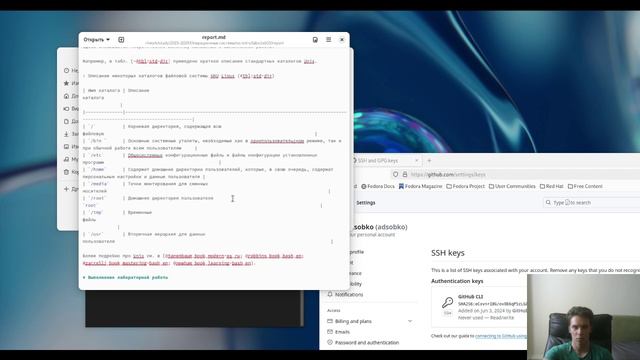The width and height of the screenshot is (640, 360).
Task: Click the save document icon in editor header
Action: click(x=315, y=40)
